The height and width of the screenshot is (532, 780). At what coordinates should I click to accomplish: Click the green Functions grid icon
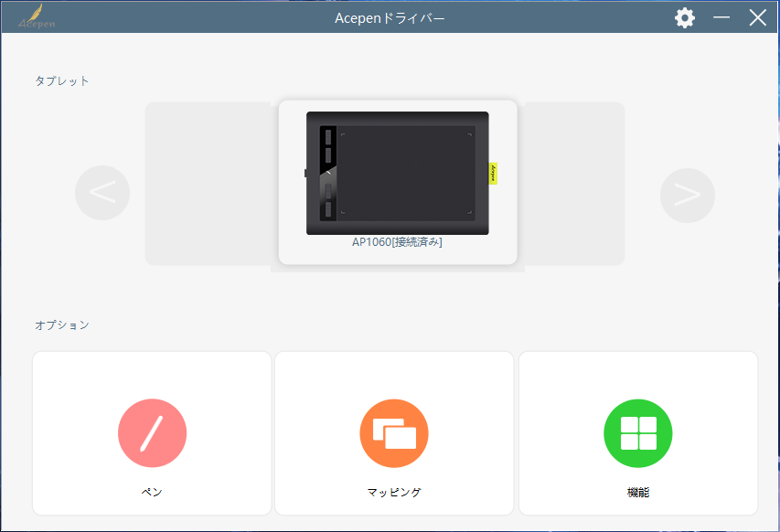(x=637, y=433)
